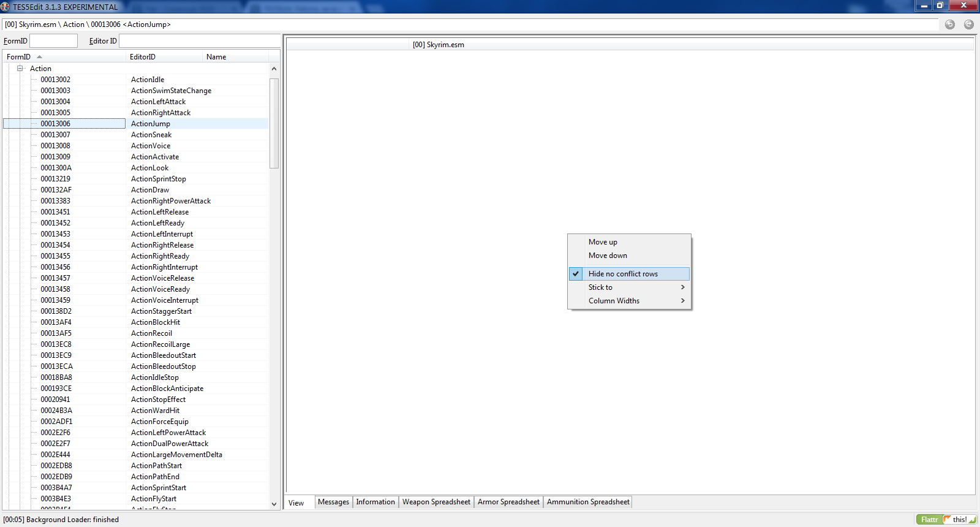Select record 00013456 ActionRightInterrupt
Image resolution: width=980 pixels, height=527 pixels.
(135, 267)
